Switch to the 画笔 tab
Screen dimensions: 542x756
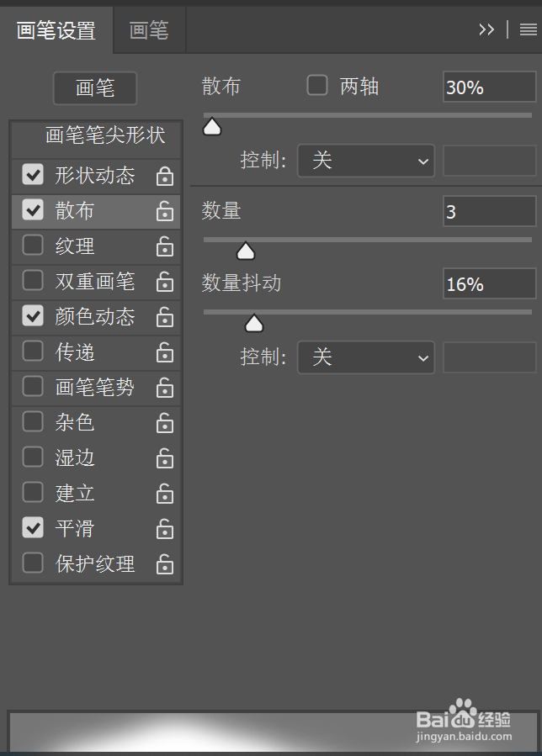(149, 30)
